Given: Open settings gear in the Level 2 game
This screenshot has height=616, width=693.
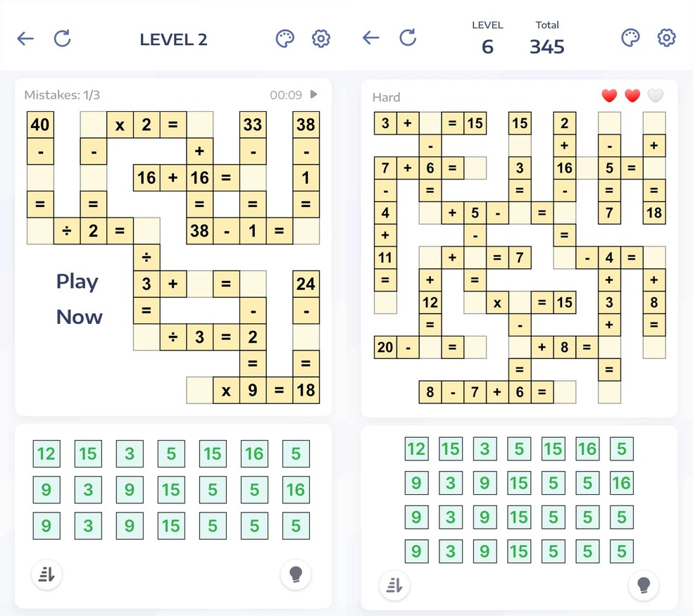Looking at the screenshot, I should tap(321, 39).
